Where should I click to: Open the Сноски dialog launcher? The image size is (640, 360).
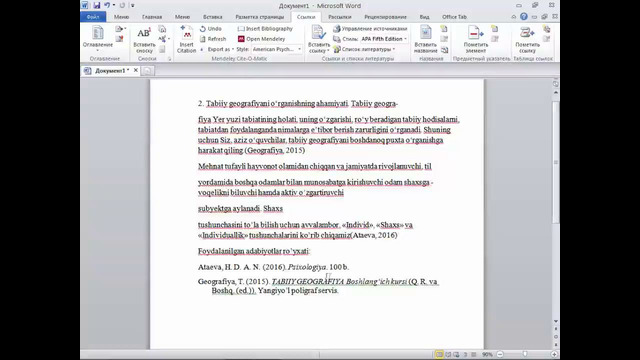[x=169, y=59]
